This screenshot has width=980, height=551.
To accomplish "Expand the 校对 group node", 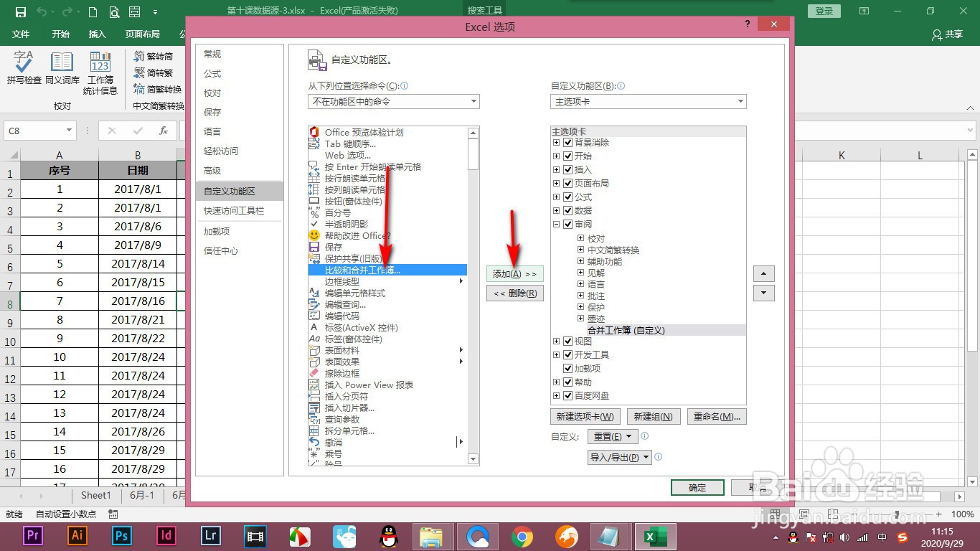I will click(x=581, y=239).
